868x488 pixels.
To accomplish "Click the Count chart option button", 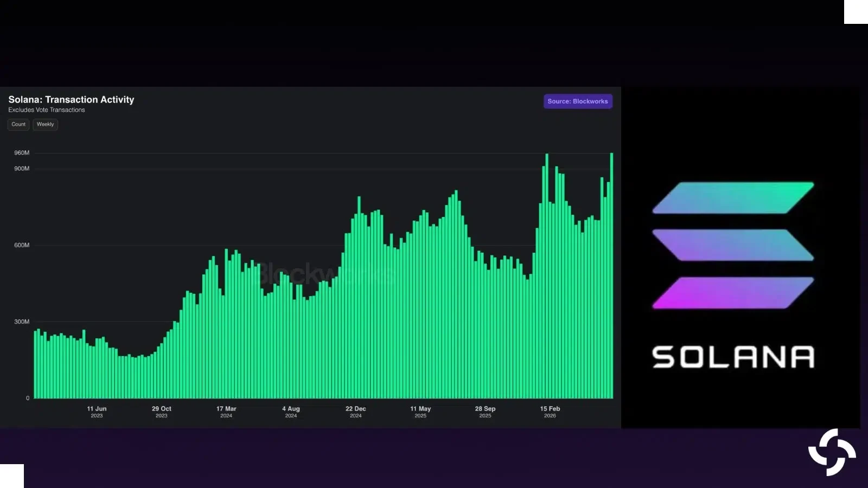I will tap(18, 124).
